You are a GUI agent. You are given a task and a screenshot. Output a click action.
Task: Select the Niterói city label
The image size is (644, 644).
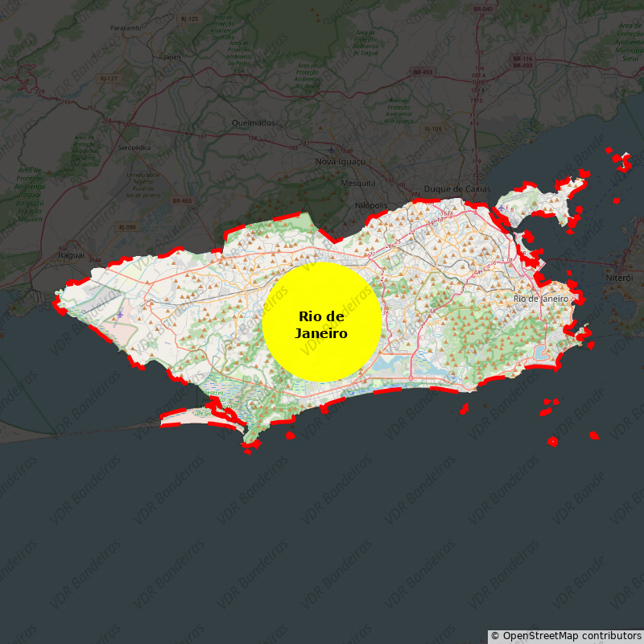point(619,278)
